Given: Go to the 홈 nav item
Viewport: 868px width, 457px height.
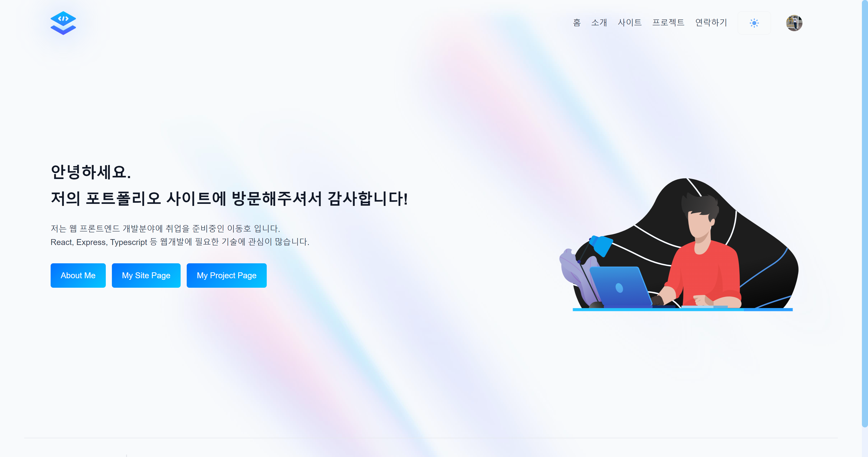Looking at the screenshot, I should (x=577, y=23).
